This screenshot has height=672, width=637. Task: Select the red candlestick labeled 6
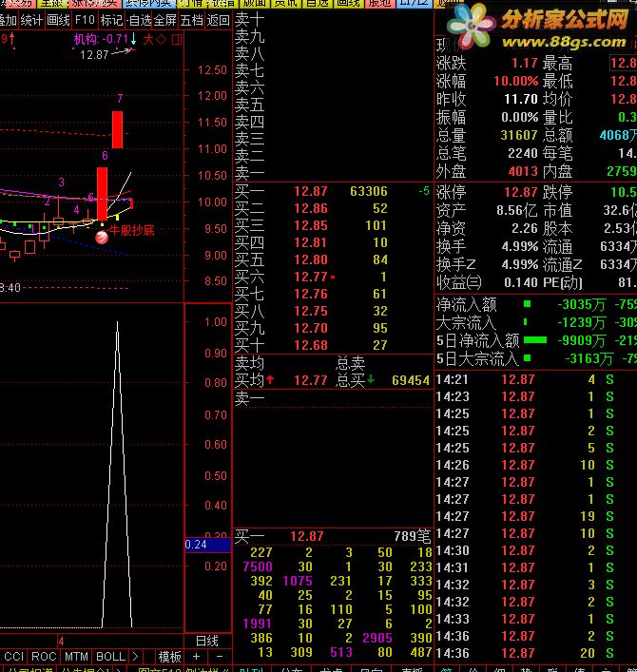pyautogui.click(x=102, y=193)
